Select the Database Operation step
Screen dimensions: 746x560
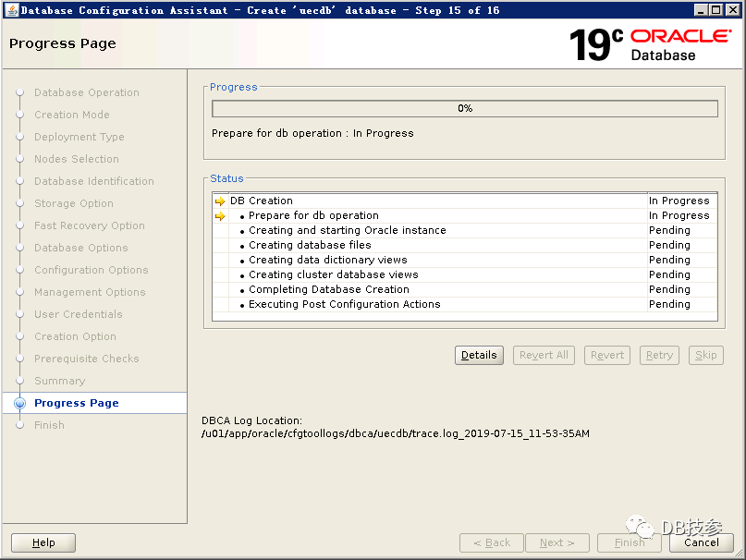click(x=86, y=92)
